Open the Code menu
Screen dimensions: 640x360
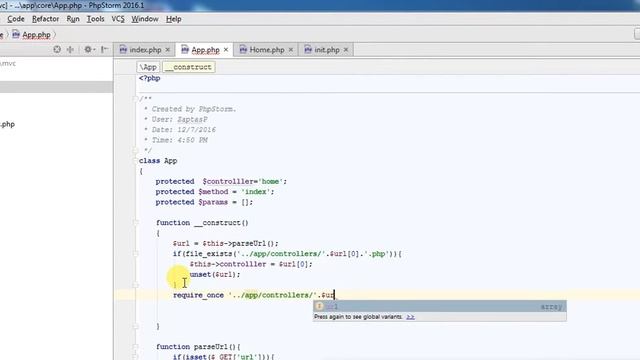16,19
